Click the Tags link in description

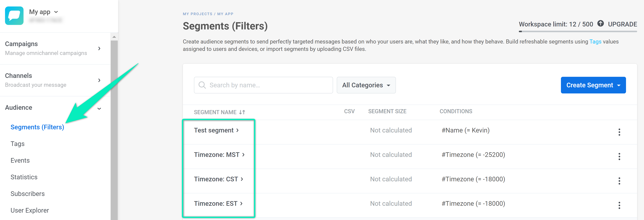click(595, 42)
